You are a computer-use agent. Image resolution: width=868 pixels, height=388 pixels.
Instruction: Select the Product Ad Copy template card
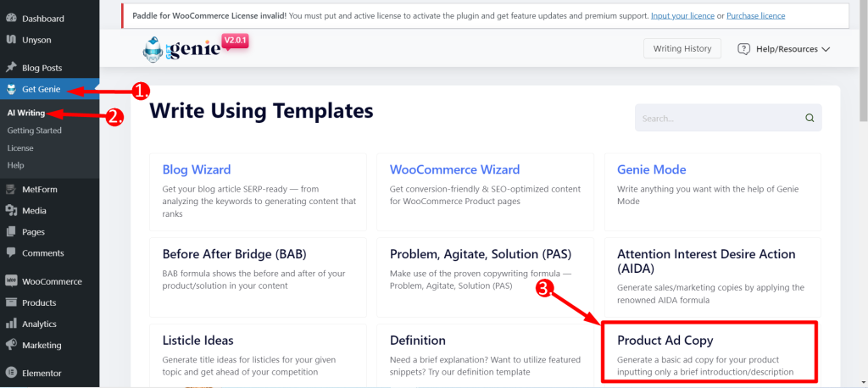tap(709, 352)
